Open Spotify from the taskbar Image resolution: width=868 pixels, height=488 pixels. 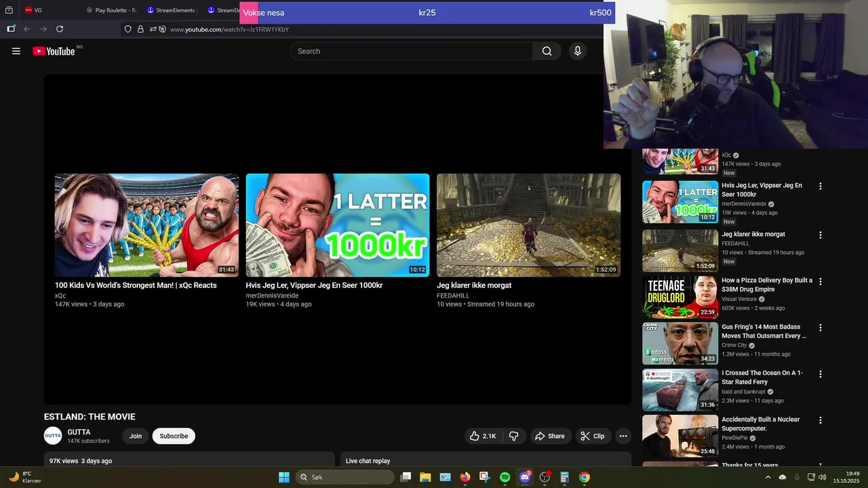tap(505, 477)
